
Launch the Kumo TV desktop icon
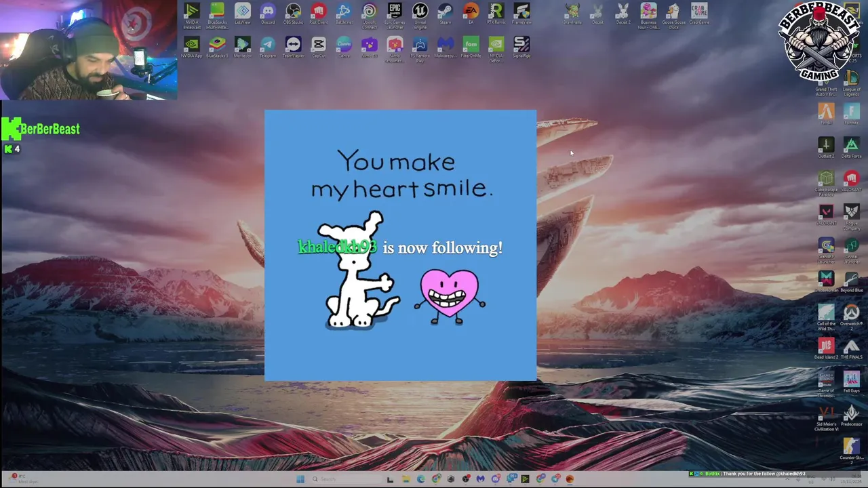[369, 47]
